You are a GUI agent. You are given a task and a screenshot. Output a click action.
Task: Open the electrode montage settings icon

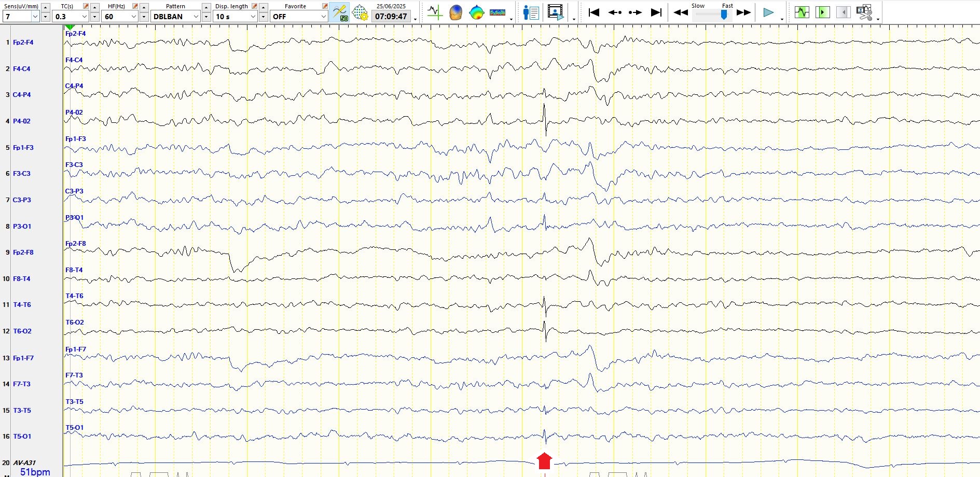coord(360,12)
